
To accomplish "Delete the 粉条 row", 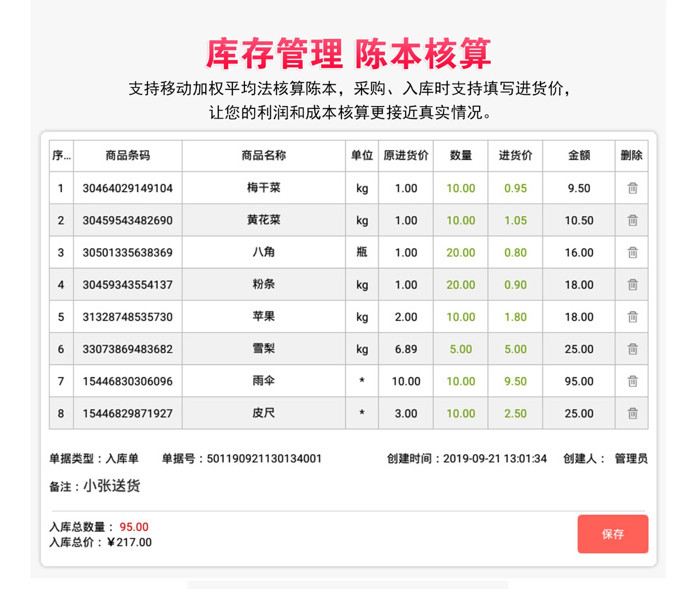I will point(632,285).
